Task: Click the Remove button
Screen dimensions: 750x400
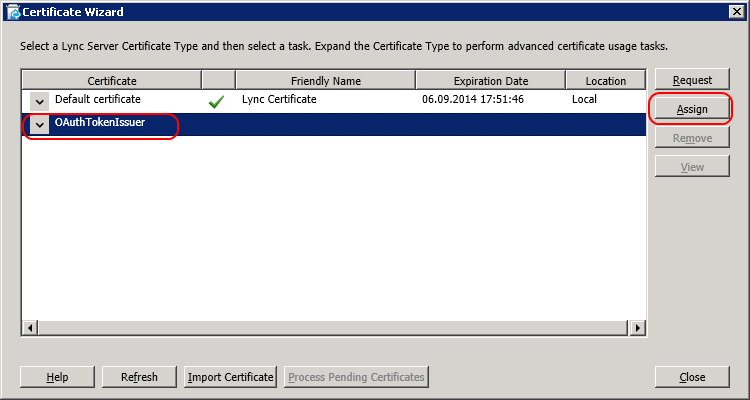Action: point(692,138)
